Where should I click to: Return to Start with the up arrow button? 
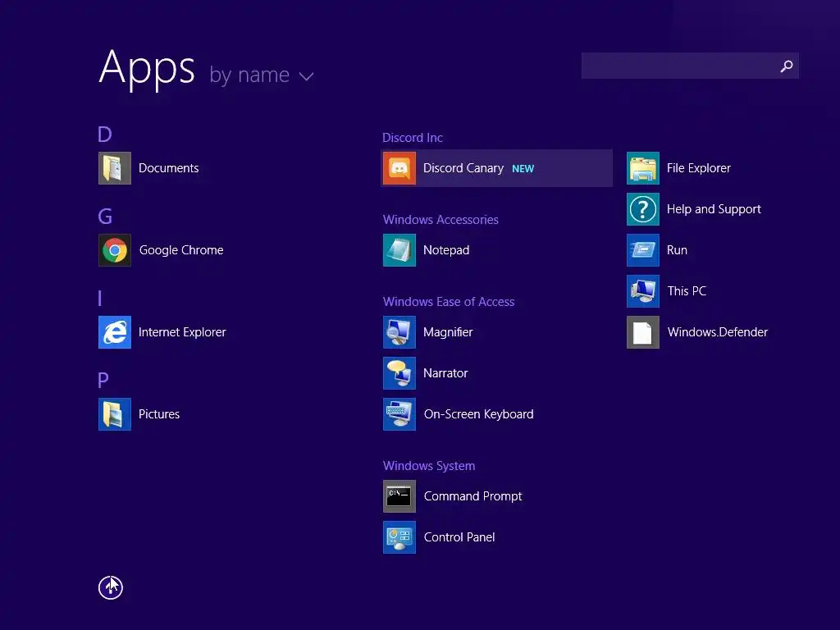[111, 587]
